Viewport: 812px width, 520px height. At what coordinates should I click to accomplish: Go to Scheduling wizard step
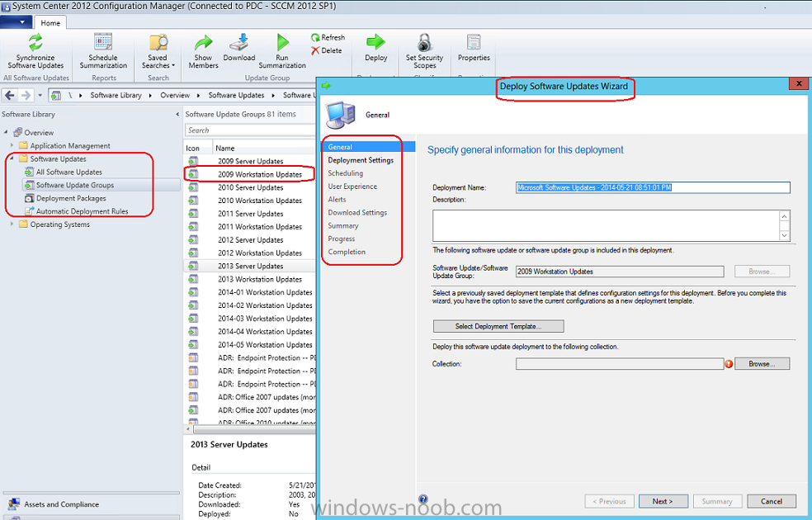tap(346, 173)
